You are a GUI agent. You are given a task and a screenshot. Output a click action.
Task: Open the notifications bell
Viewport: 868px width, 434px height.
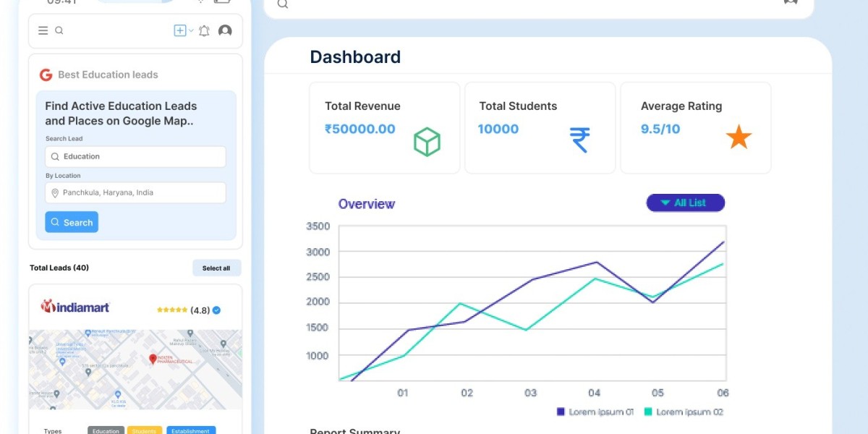204,30
